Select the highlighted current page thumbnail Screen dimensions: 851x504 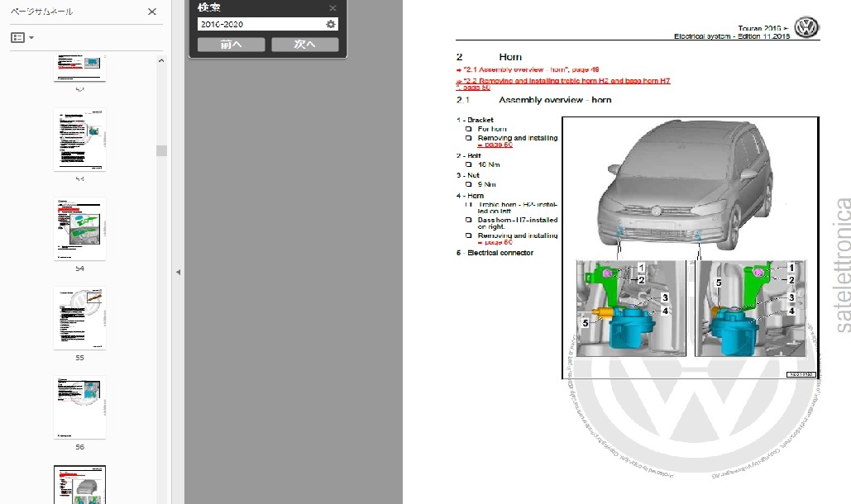point(79,484)
